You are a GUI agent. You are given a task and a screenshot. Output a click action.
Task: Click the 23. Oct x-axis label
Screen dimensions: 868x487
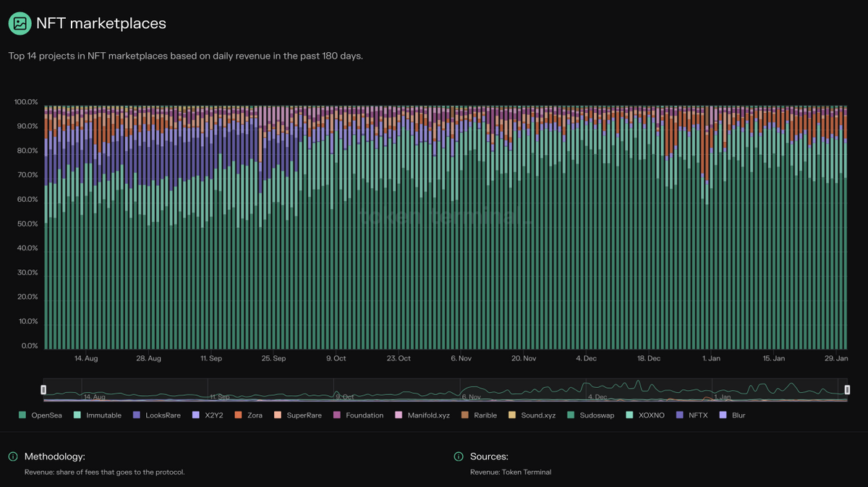[399, 358]
